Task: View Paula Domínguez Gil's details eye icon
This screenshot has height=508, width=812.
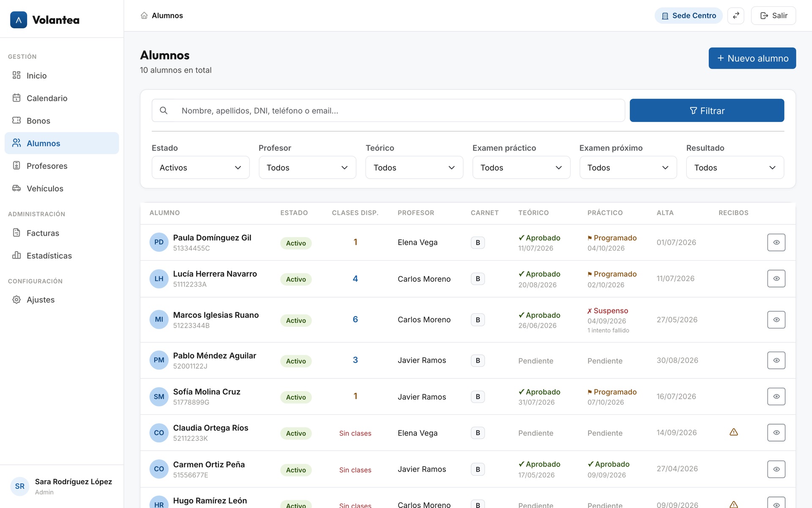Action: (x=776, y=243)
